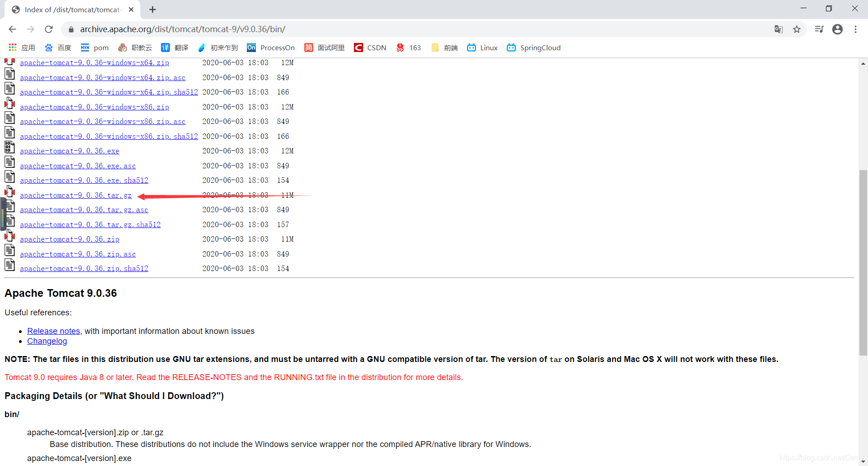The image size is (868, 466).
Task: Reload the current page
Action: (49, 29)
